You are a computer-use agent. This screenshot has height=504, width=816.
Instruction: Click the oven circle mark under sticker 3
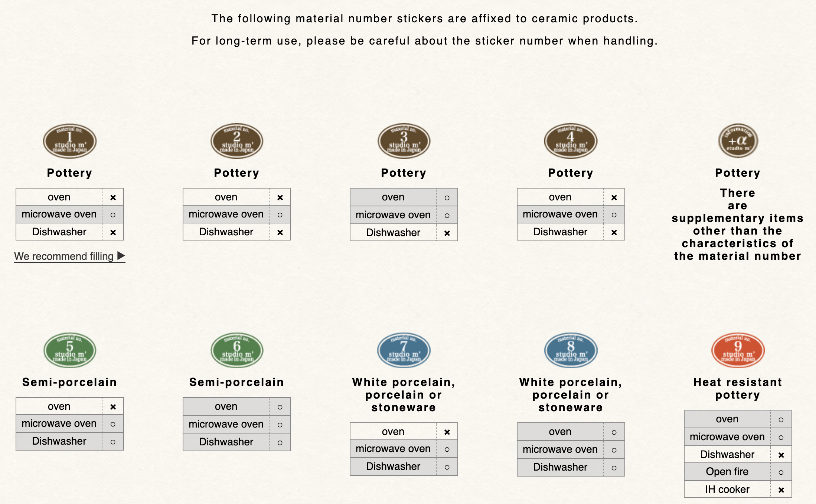tap(447, 198)
